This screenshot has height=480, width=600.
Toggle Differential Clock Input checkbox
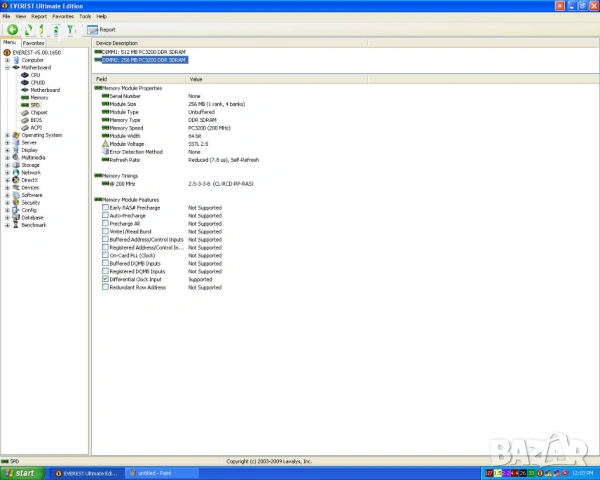[105, 279]
